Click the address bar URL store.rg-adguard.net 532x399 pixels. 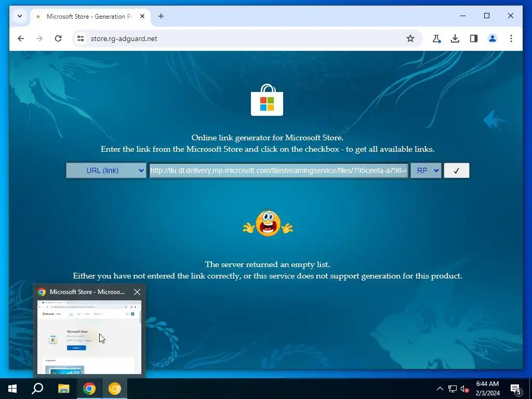[x=124, y=38]
